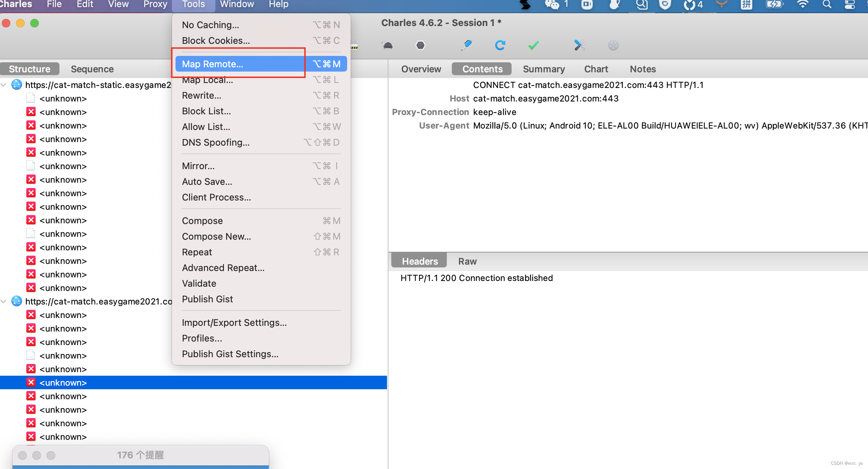Open Publish Gist Settings... menu item
The image size is (868, 469).
[261, 354]
